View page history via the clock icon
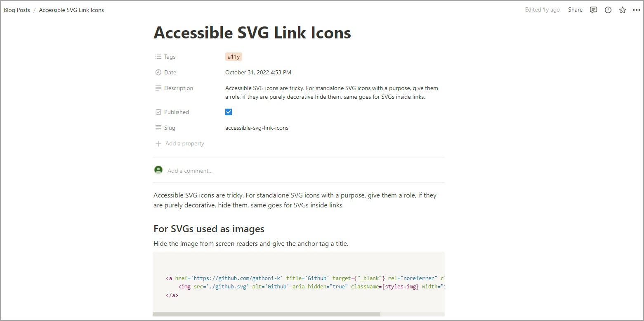This screenshot has width=644, height=321. (608, 10)
